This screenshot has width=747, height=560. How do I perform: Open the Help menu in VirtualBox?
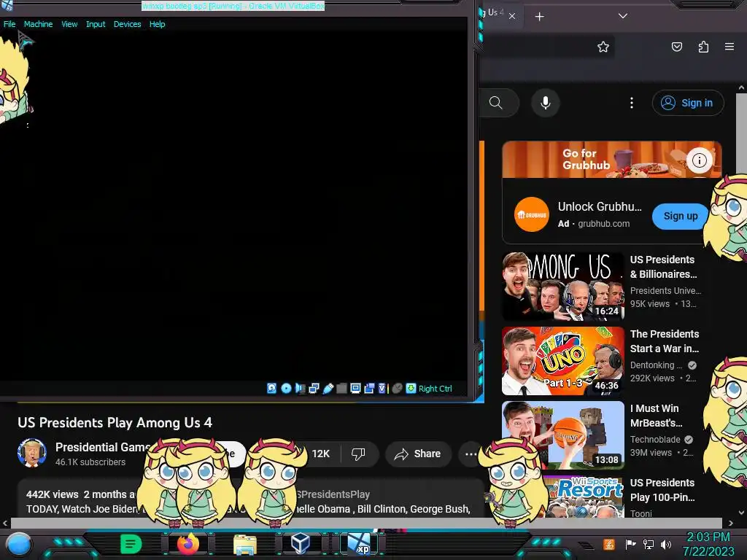coord(158,24)
